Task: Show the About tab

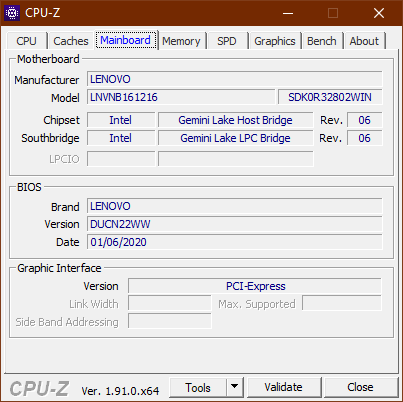Action: tap(364, 41)
